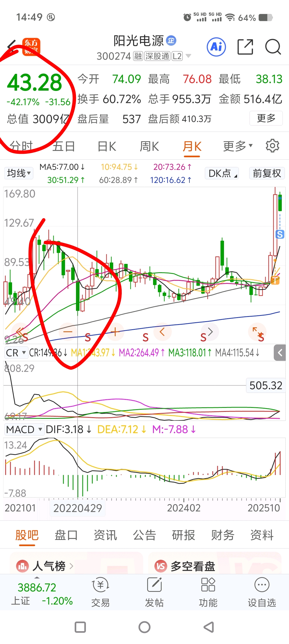
Task: Select the 股吧 tab
Action: 27,535
